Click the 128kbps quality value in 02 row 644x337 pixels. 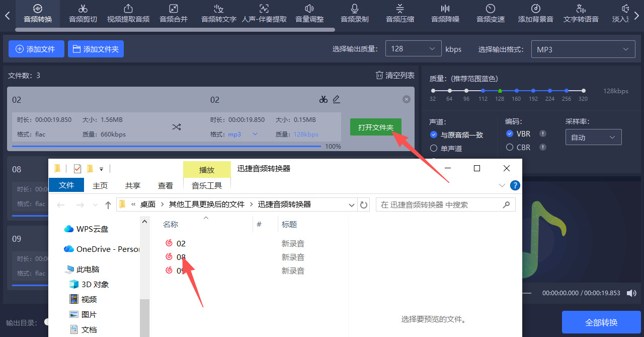click(x=306, y=134)
